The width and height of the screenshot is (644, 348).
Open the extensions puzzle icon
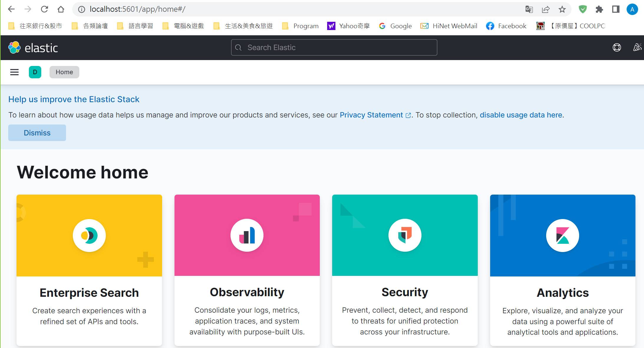599,9
